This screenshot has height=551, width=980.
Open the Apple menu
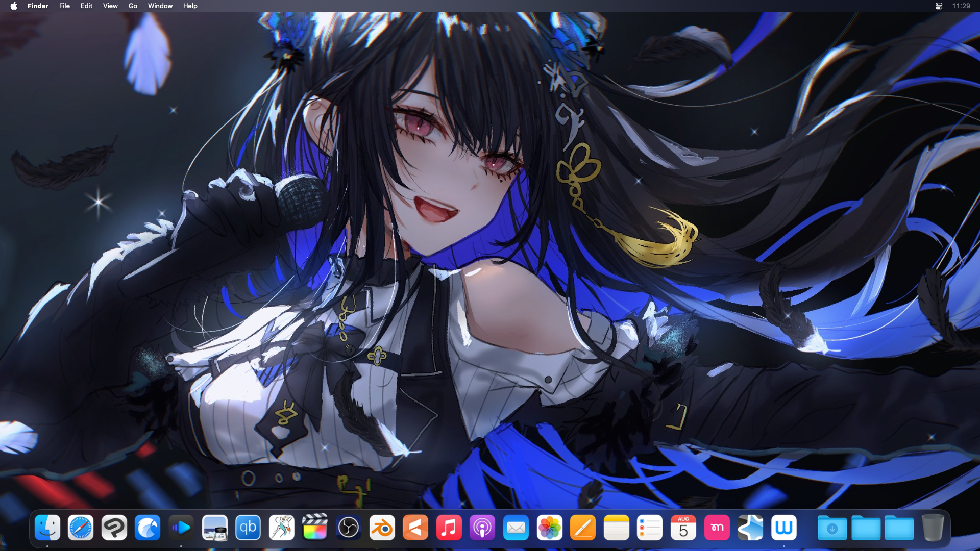pyautogui.click(x=14, y=6)
